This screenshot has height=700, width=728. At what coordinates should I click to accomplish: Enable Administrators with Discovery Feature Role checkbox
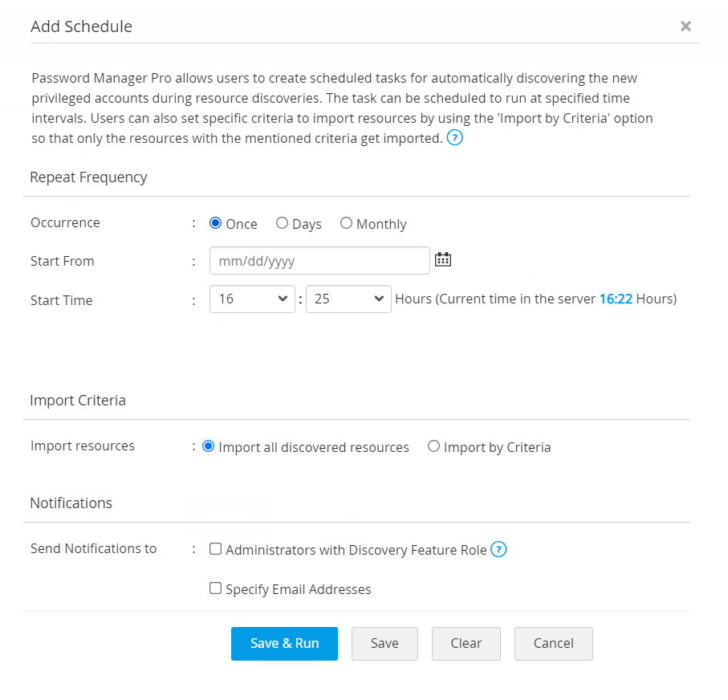pos(215,549)
